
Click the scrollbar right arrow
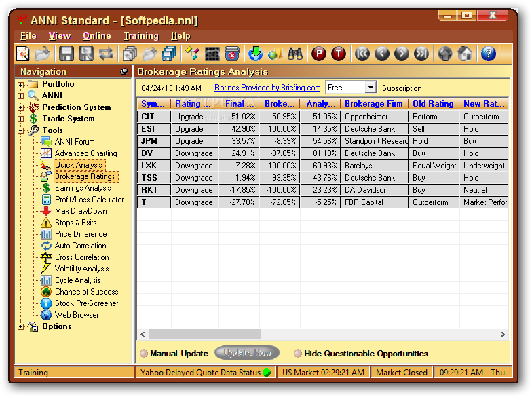click(x=502, y=334)
